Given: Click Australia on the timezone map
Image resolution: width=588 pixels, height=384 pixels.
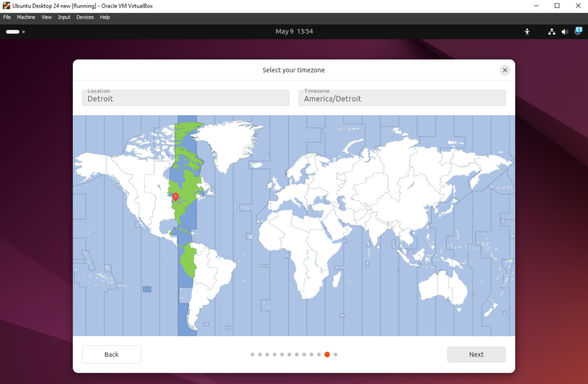Looking at the screenshot, I should [x=443, y=287].
